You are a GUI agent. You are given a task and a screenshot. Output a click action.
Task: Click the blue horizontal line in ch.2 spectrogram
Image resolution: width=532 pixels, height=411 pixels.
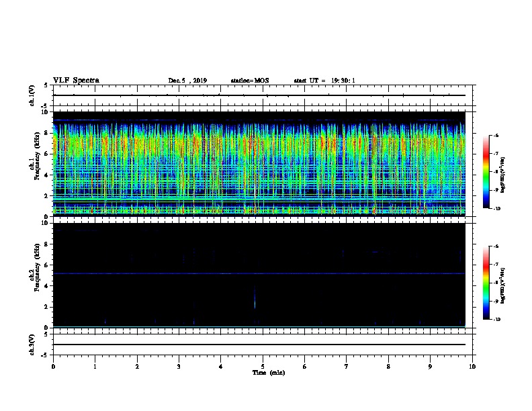(x=259, y=273)
